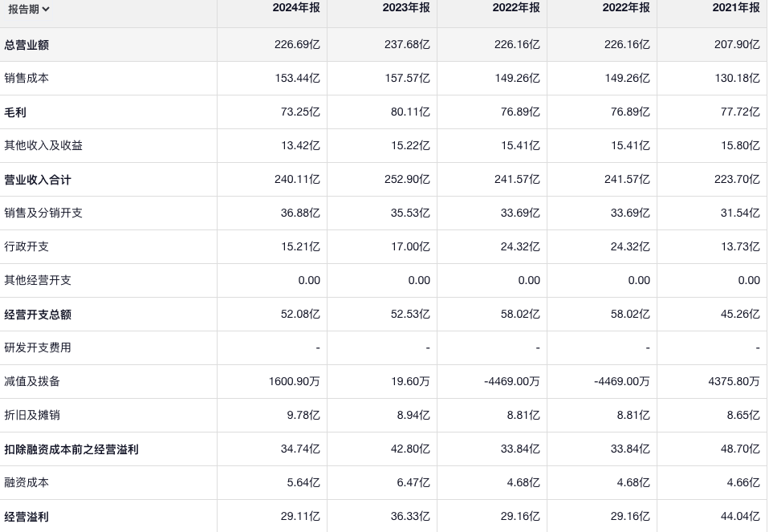Click the 研发开支费用 row label
The width and height of the screenshot is (769, 532).
(x=38, y=348)
